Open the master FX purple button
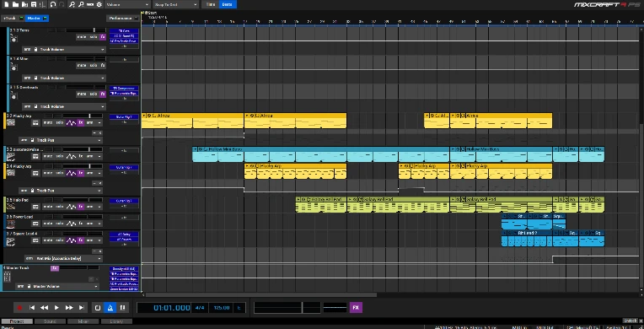The width and height of the screenshot is (644, 329). [x=356, y=307]
